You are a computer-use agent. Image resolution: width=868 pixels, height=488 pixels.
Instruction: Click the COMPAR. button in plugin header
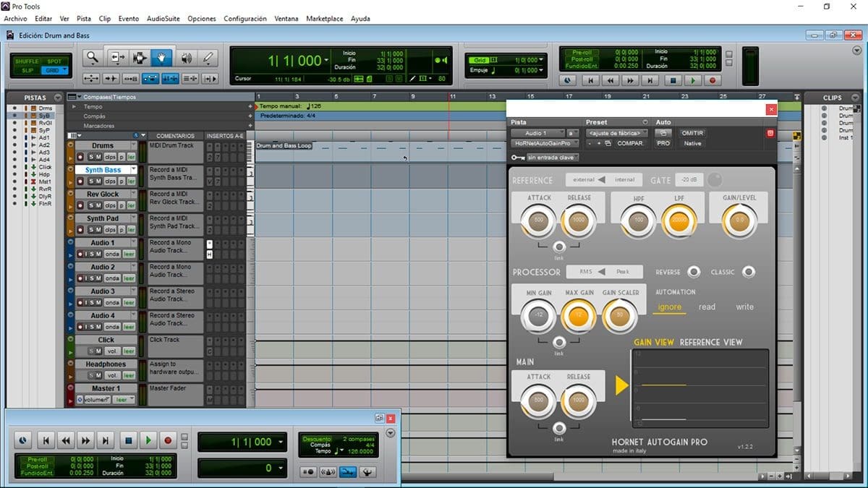click(630, 143)
